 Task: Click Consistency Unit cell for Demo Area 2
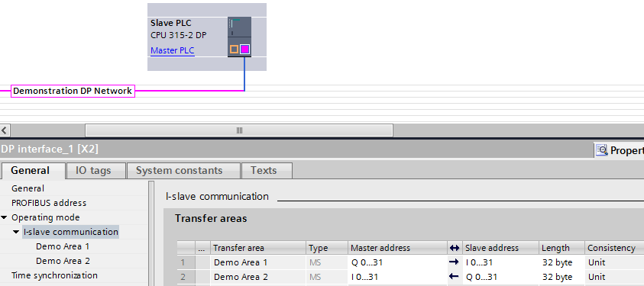pos(614,277)
